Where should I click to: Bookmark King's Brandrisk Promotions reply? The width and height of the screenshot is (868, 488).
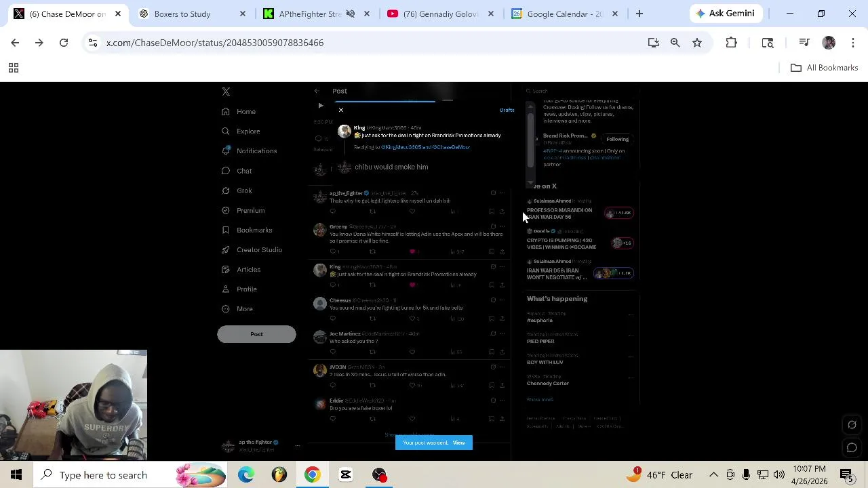(x=492, y=285)
